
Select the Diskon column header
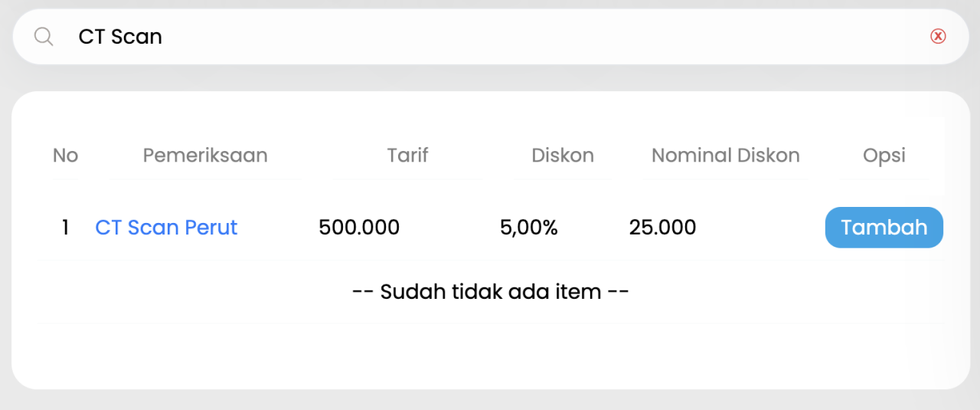563,156
